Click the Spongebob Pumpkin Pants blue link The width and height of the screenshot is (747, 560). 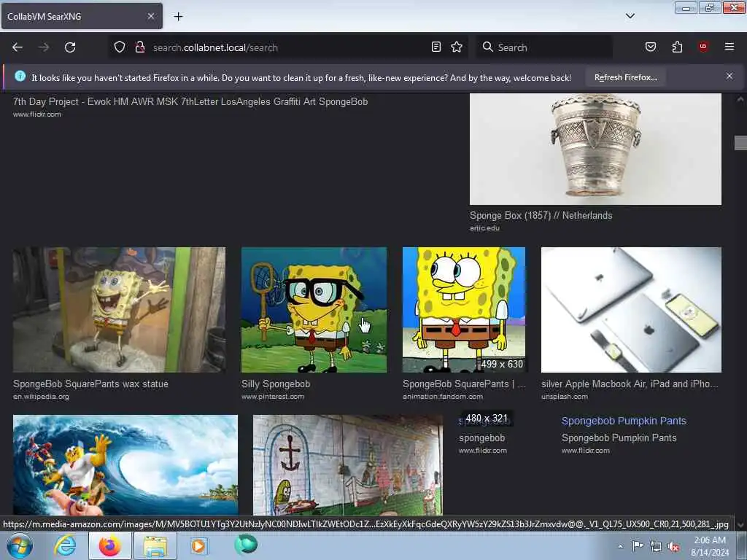pyautogui.click(x=624, y=421)
